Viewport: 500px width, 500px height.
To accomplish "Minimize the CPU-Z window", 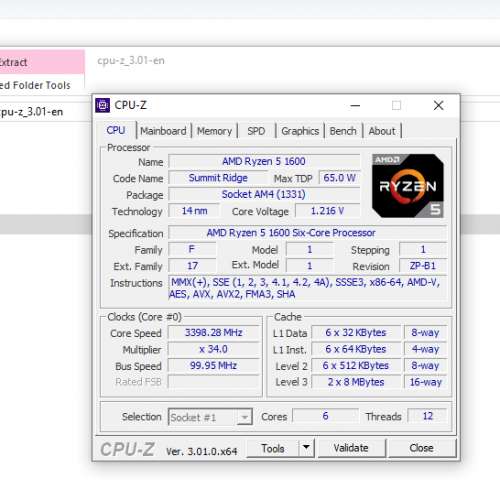I will tap(355, 106).
